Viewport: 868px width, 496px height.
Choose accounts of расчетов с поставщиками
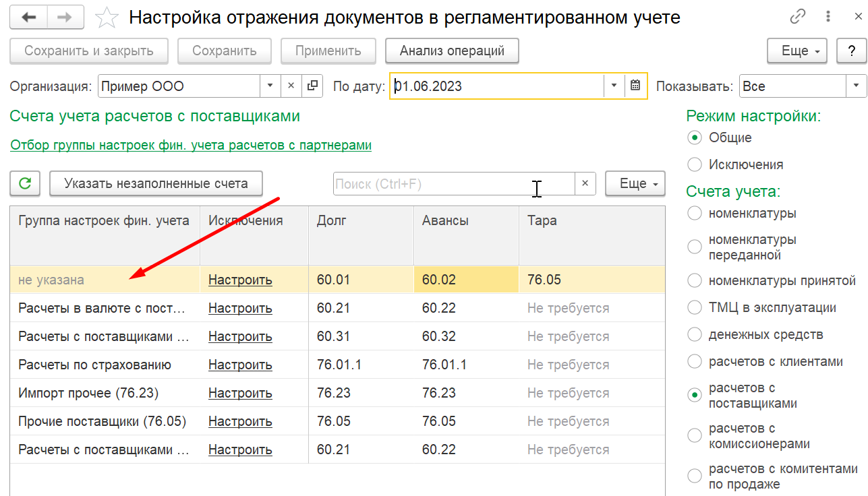click(x=694, y=396)
